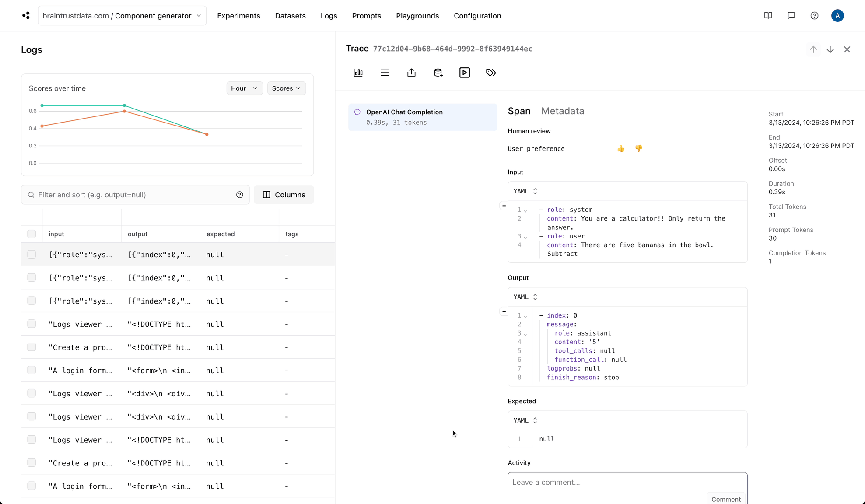865x504 pixels.
Task: Select the tag/label icon in trace toolbar
Action: [x=490, y=73]
